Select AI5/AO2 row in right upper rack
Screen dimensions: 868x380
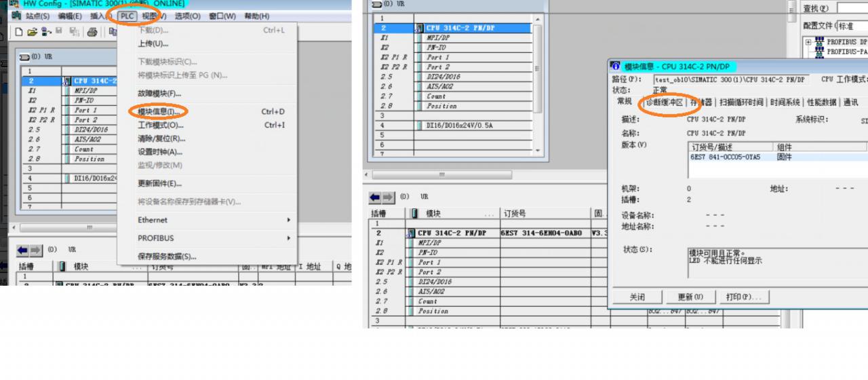pos(452,87)
